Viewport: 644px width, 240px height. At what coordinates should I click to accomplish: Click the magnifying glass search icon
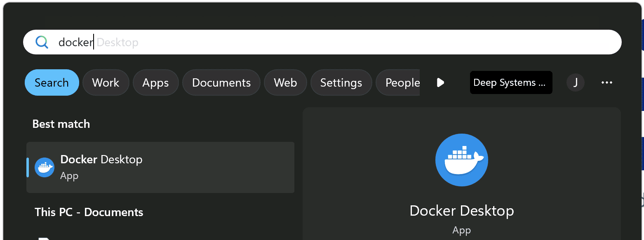pos(42,42)
